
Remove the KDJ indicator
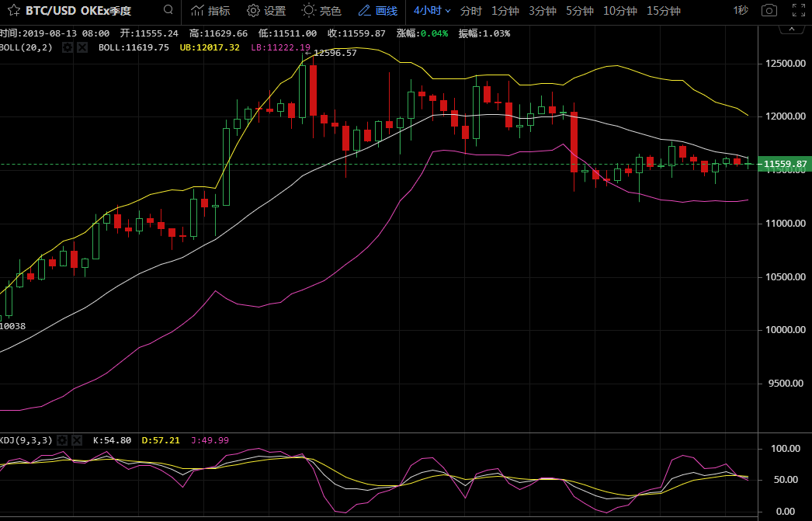(x=77, y=440)
